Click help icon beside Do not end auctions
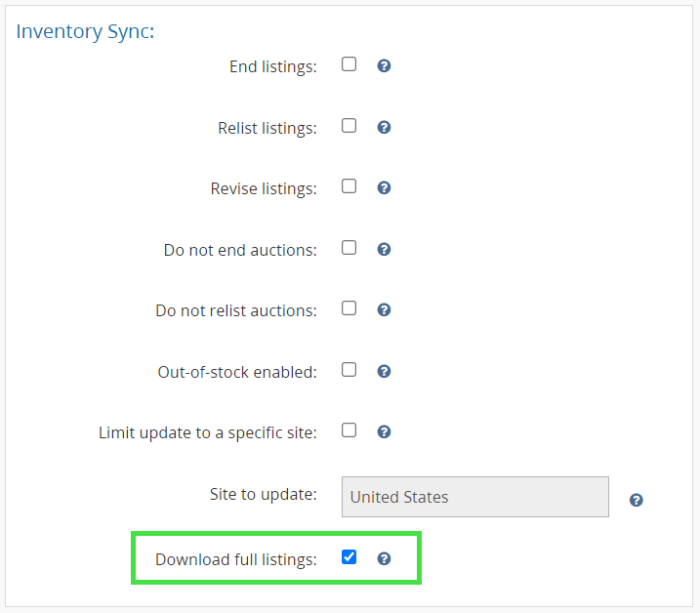Screen dimensions: 700x613 pos(384,249)
